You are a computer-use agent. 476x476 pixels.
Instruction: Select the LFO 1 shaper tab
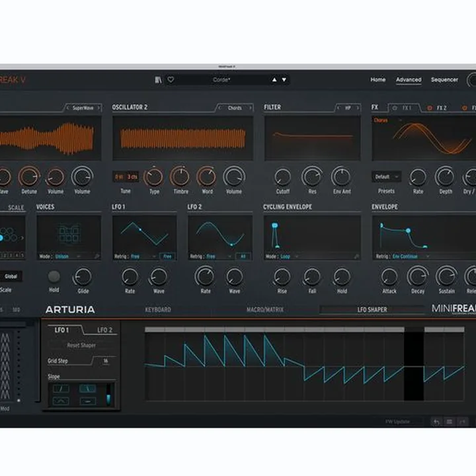coord(61,330)
